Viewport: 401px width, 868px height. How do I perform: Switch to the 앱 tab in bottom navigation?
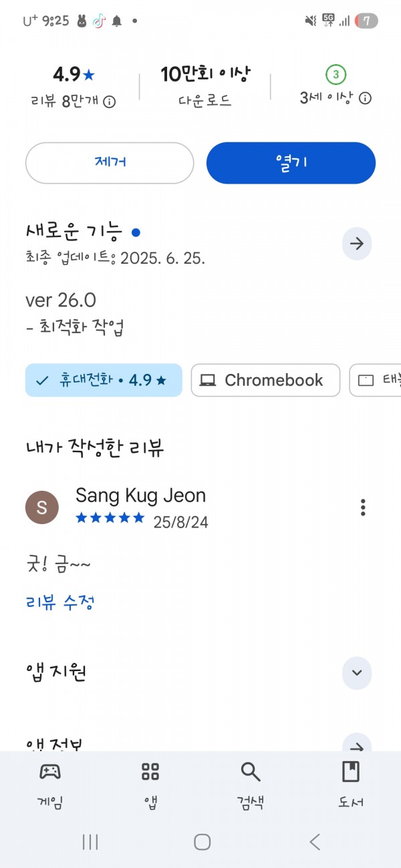(x=150, y=785)
